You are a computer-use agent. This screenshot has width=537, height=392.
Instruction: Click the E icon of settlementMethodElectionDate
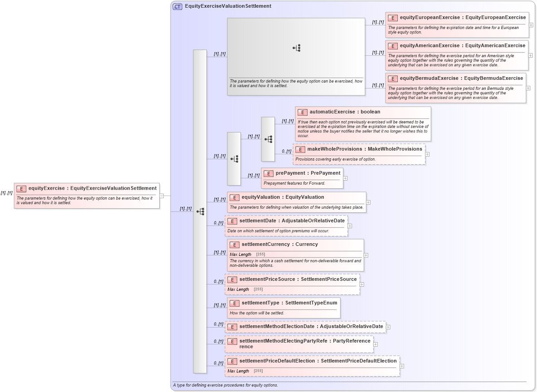click(232, 327)
